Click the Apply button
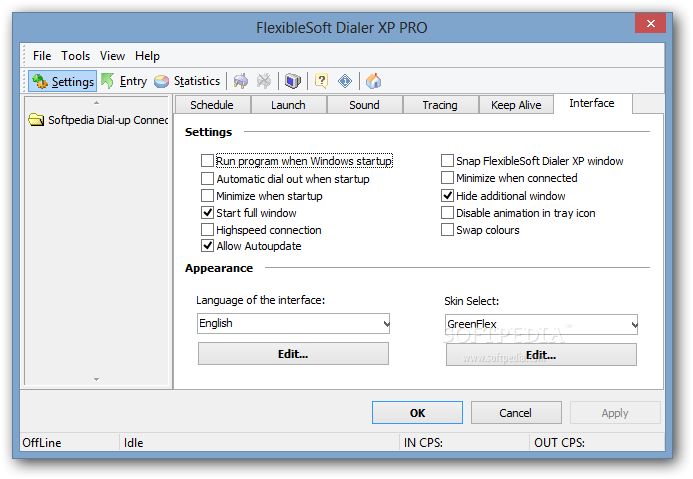 click(615, 413)
